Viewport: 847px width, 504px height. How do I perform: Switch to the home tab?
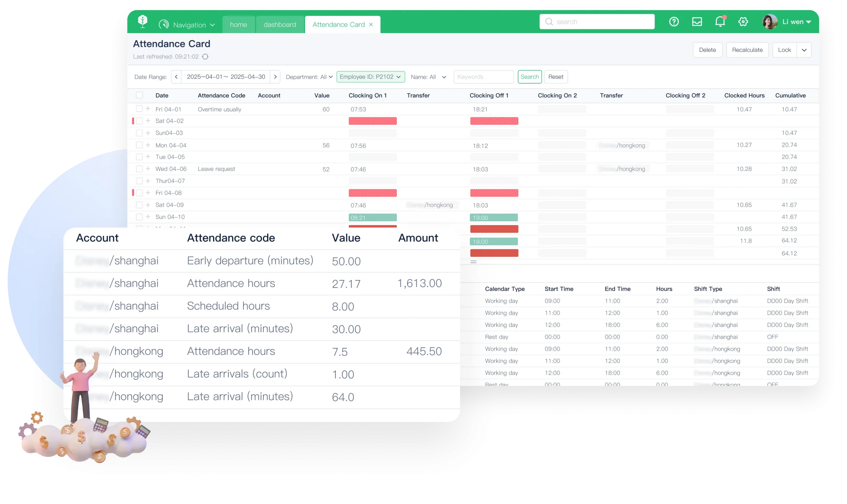(238, 24)
